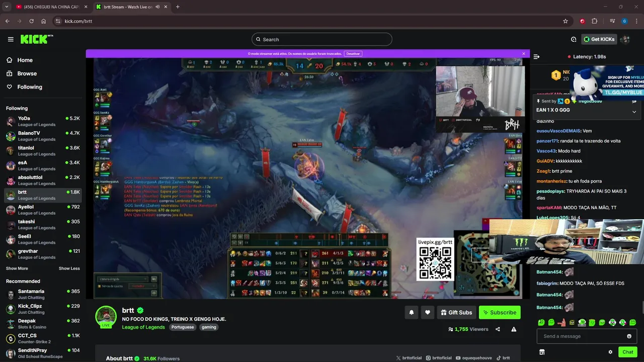Screen dimensions: 644x362
Task: Click Show Less in Following list
Action: 69,268
